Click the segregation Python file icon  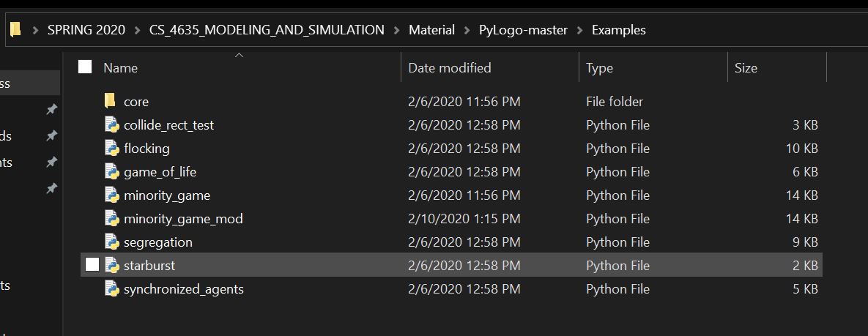coord(111,242)
